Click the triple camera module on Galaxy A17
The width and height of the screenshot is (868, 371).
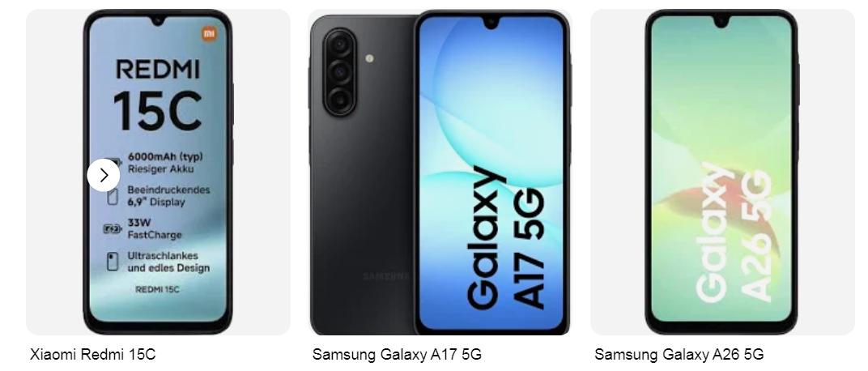(339, 72)
